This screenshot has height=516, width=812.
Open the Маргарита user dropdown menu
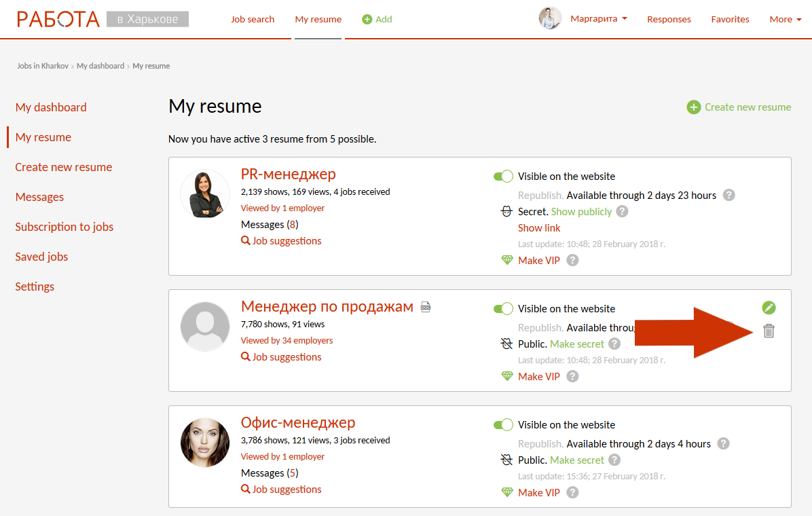click(x=597, y=19)
